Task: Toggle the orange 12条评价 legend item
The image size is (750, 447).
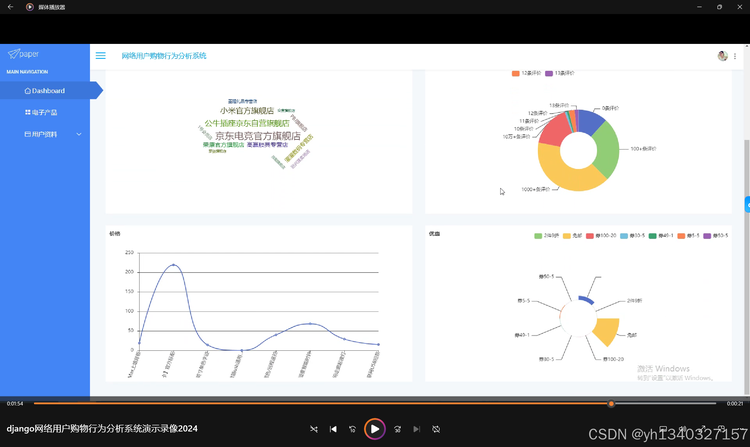Action: point(526,73)
